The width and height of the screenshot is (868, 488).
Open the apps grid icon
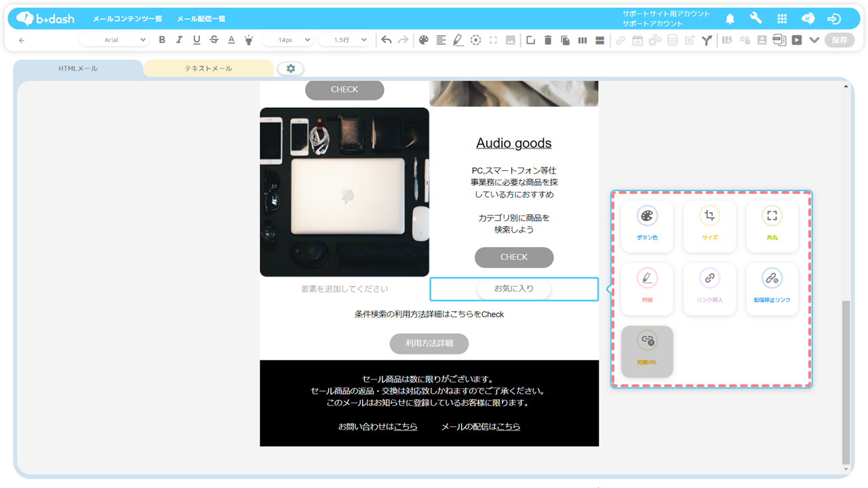tap(782, 19)
